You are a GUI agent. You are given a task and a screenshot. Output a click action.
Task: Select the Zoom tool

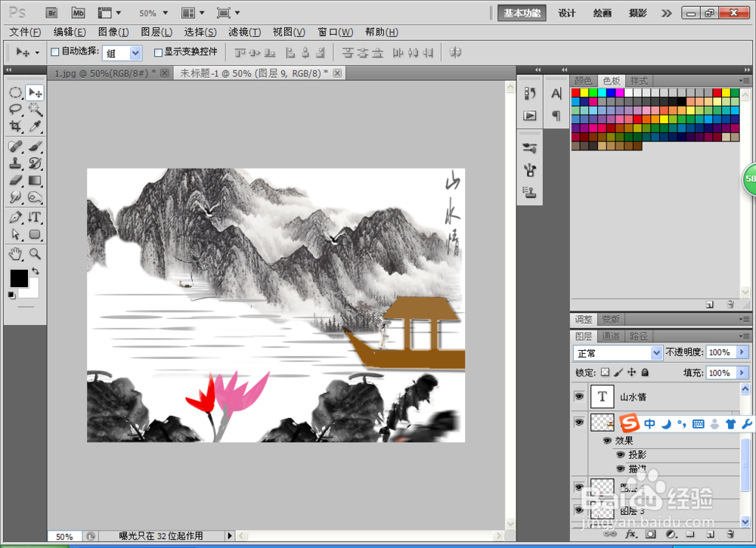(35, 255)
